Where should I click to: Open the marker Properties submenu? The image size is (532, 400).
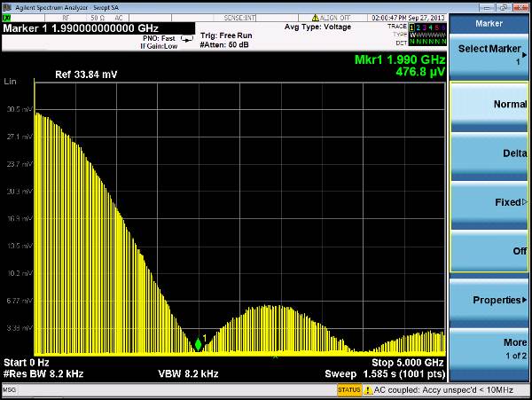(490, 300)
